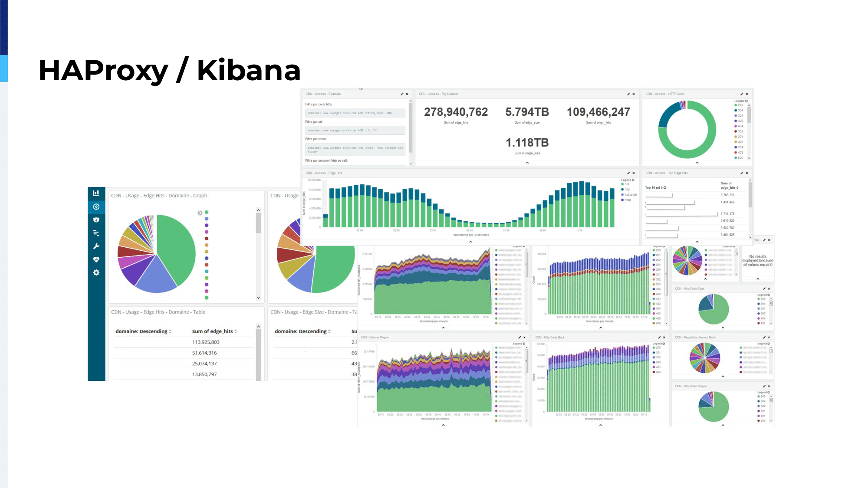Click the Filtre par code http query box

click(x=355, y=113)
